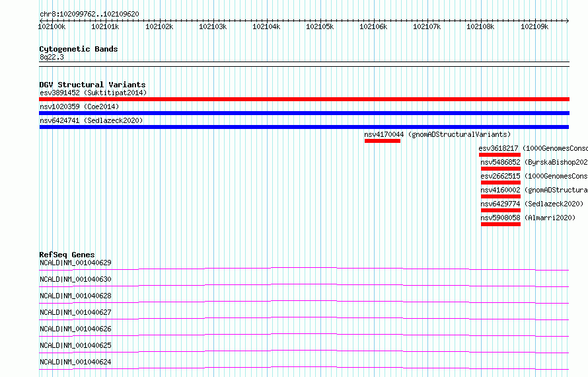Open nsv4170044 gnomAD structural variant link
Viewport: 588px width, 377px height.
[437, 134]
